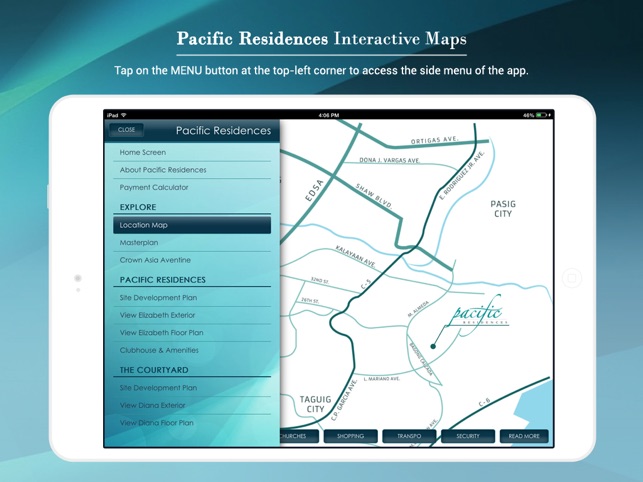
Task: Tap the DONA J. VARGAS AVE. label
Action: [x=390, y=160]
